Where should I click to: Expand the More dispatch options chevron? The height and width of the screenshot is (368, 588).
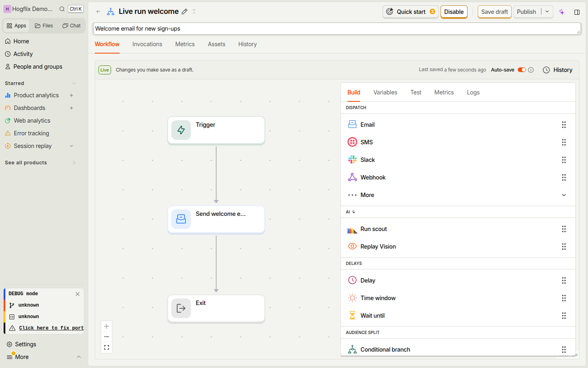[x=564, y=195]
